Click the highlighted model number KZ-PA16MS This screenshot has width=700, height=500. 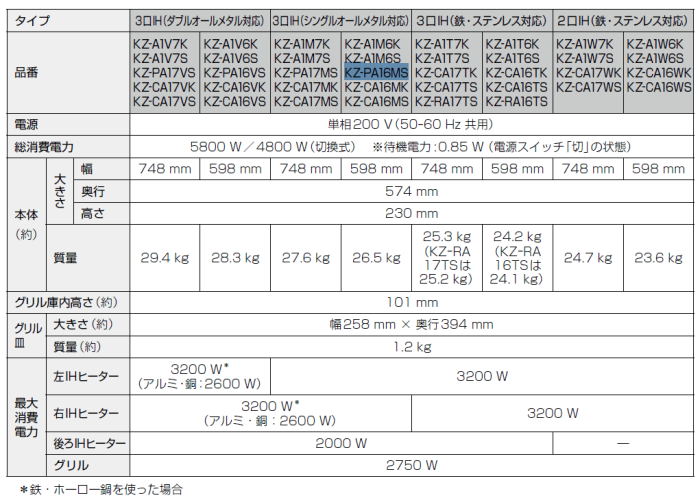coord(376,73)
